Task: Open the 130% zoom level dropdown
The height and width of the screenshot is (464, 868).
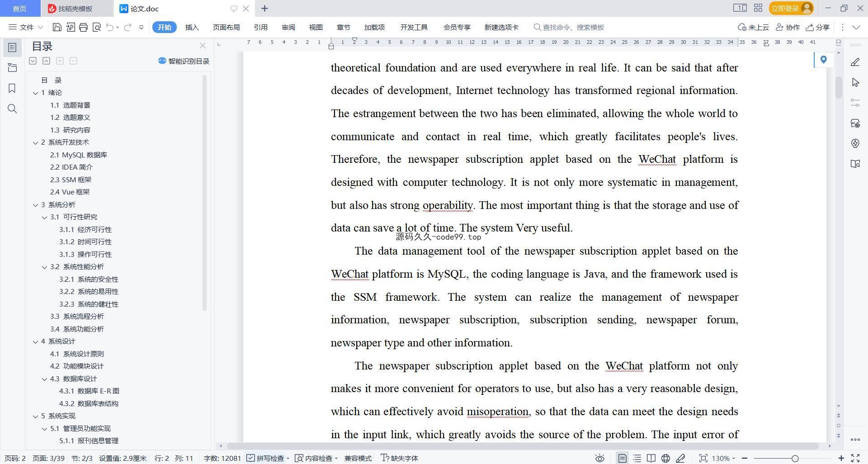Action: tap(723, 458)
